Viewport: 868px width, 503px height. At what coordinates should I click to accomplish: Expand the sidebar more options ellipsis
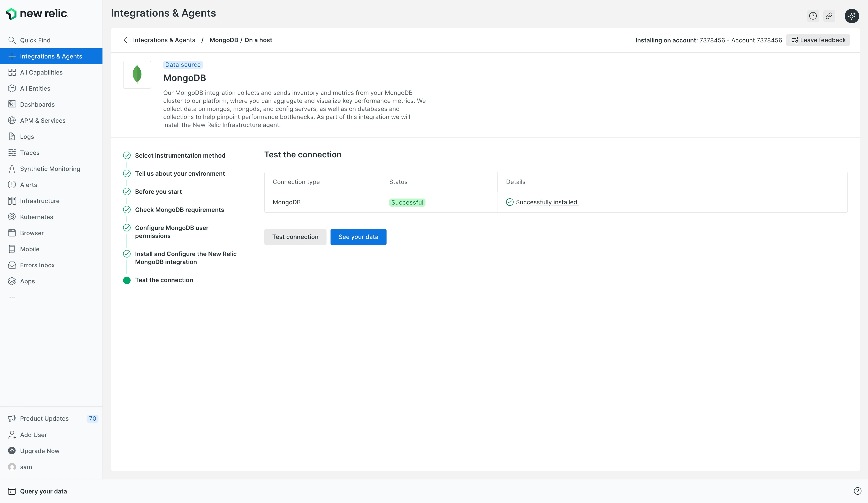[12, 297]
